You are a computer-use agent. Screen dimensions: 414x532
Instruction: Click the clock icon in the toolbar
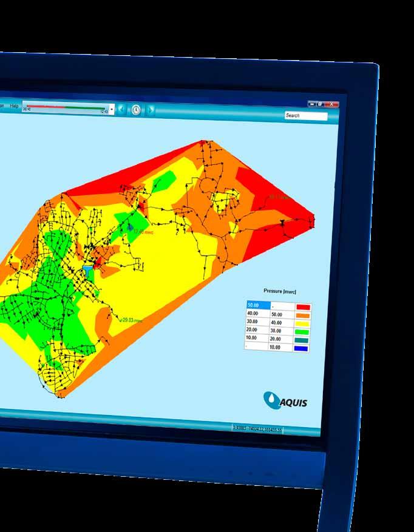tap(136, 110)
